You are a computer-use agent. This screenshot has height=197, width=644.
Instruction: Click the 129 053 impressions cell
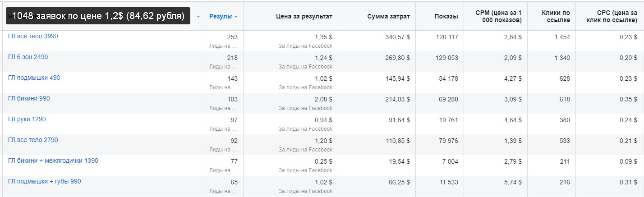(x=446, y=58)
